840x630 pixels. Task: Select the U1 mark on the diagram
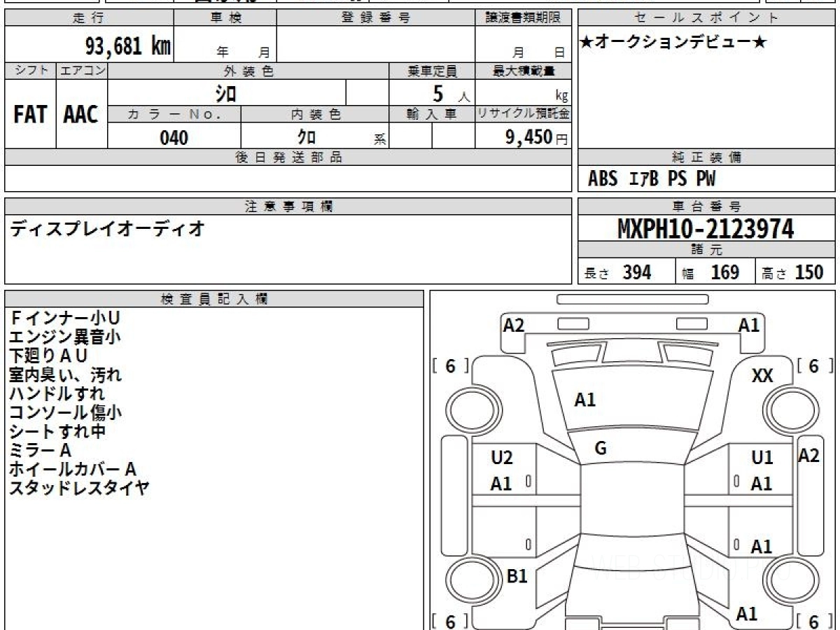762,458
